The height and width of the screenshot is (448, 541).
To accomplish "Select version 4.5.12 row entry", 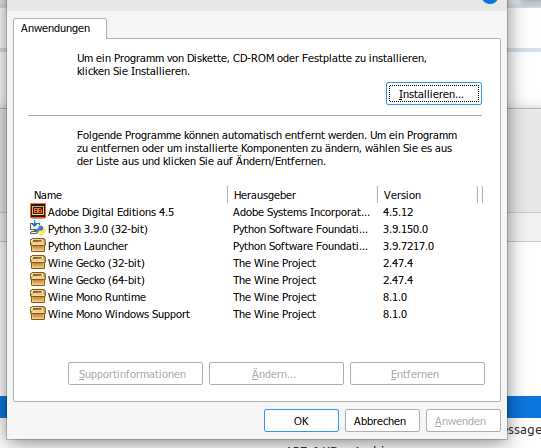I will (398, 212).
